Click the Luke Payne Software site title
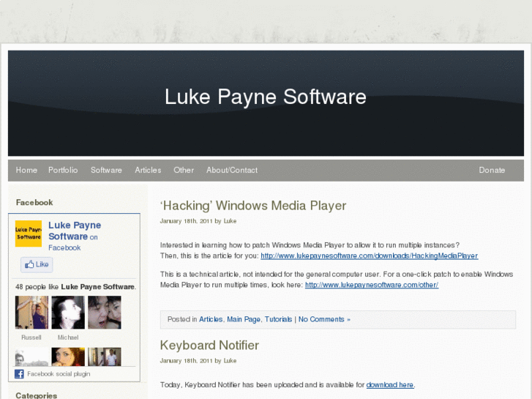Screen dimensions: 532x399 [266, 97]
